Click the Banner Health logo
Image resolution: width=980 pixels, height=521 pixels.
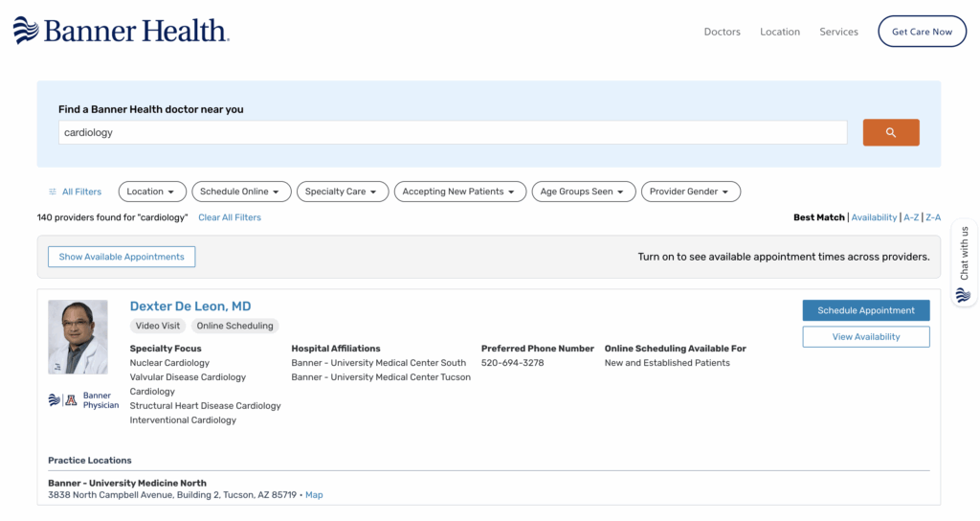[122, 31]
